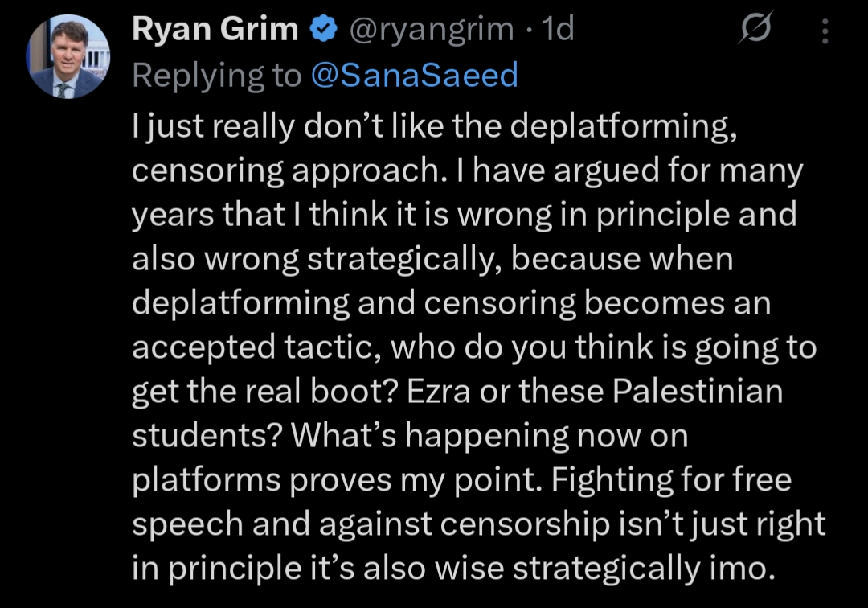Viewport: 868px width, 608px height.
Task: Select the line beginning "censoring approach"
Action: pos(467,171)
